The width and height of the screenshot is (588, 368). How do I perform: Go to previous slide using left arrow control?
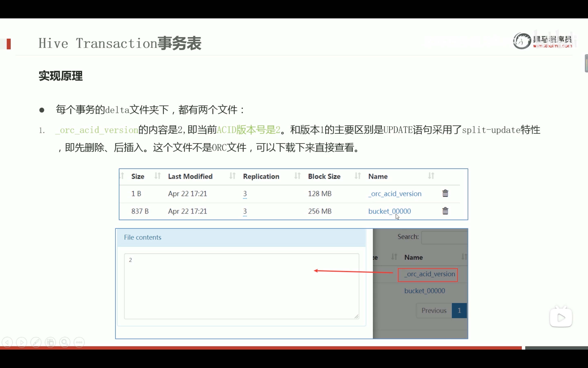[7, 342]
